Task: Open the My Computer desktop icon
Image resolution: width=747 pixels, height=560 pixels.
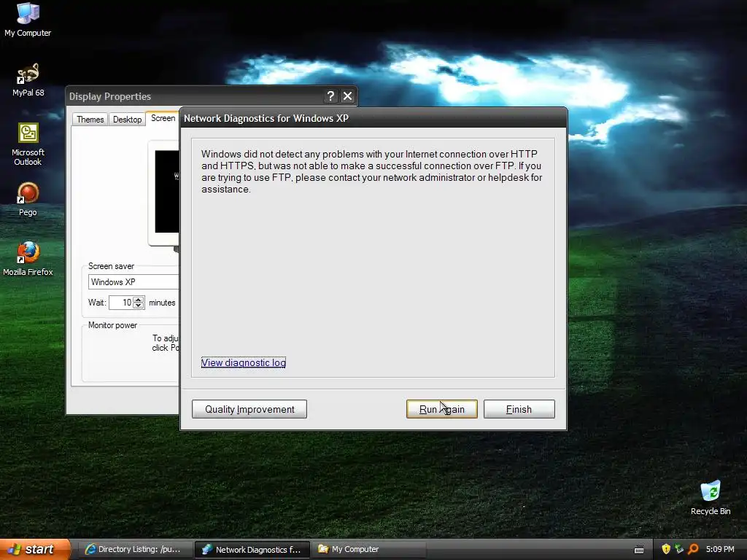Action: tap(28, 19)
